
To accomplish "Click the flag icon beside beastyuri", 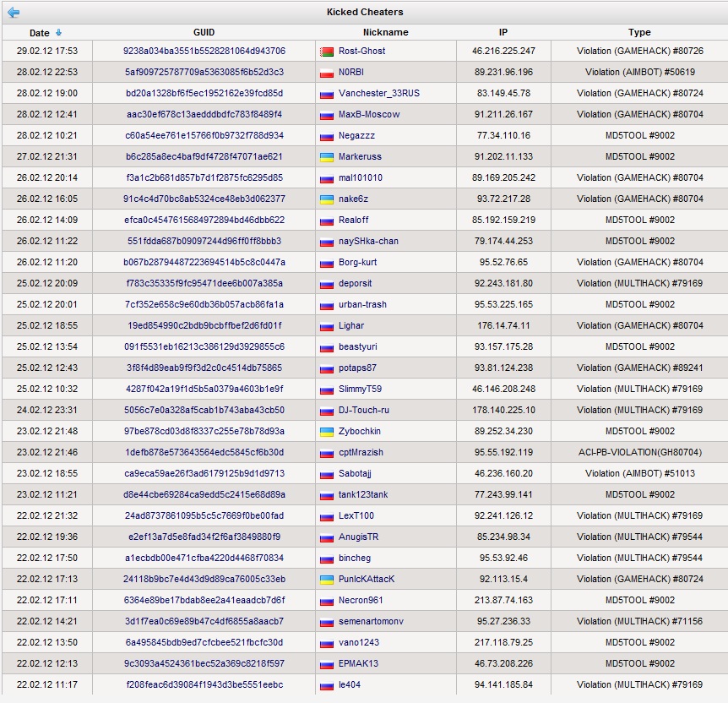I will [x=327, y=348].
